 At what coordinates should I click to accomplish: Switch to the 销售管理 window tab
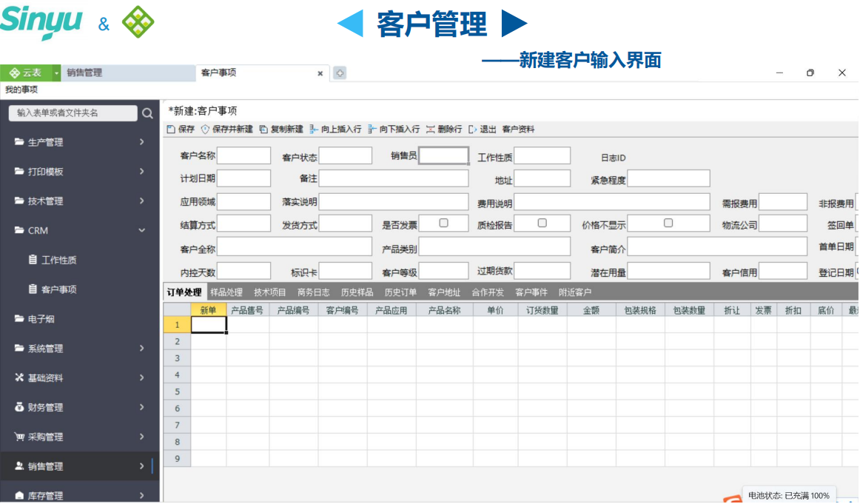128,73
